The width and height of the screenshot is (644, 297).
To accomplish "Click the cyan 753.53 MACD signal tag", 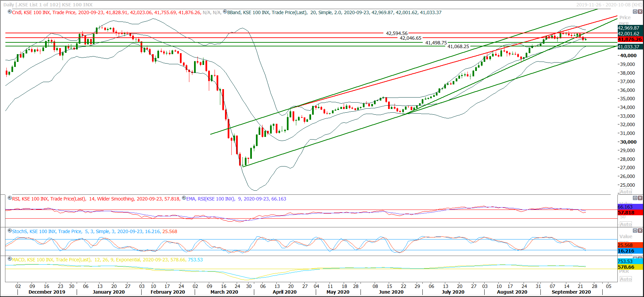I will [630, 261].
